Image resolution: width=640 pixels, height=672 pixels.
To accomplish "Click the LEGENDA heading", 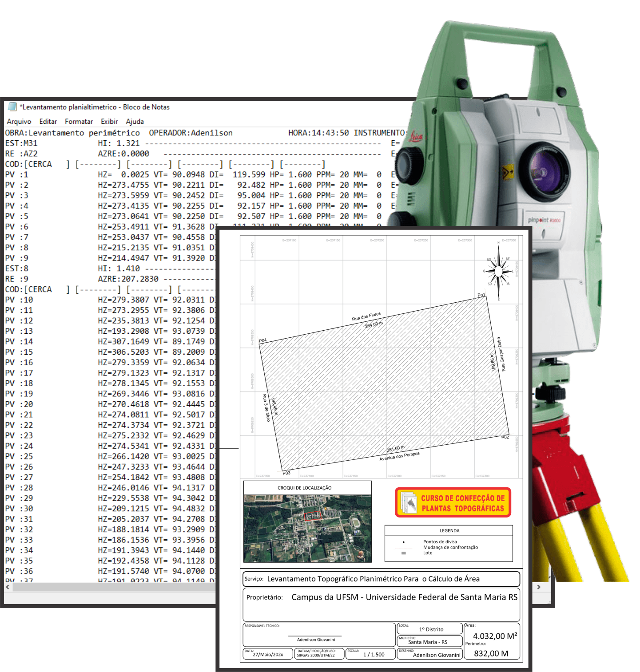I will click(x=449, y=530).
